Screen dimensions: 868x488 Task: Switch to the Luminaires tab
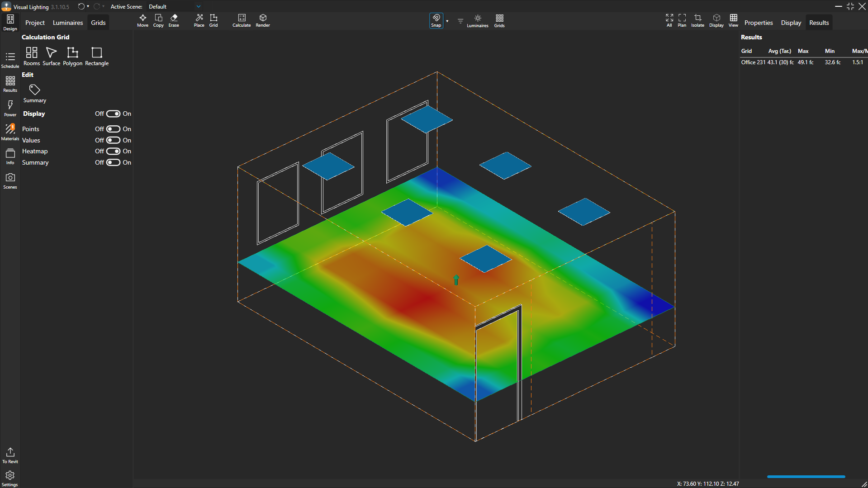[68, 23]
